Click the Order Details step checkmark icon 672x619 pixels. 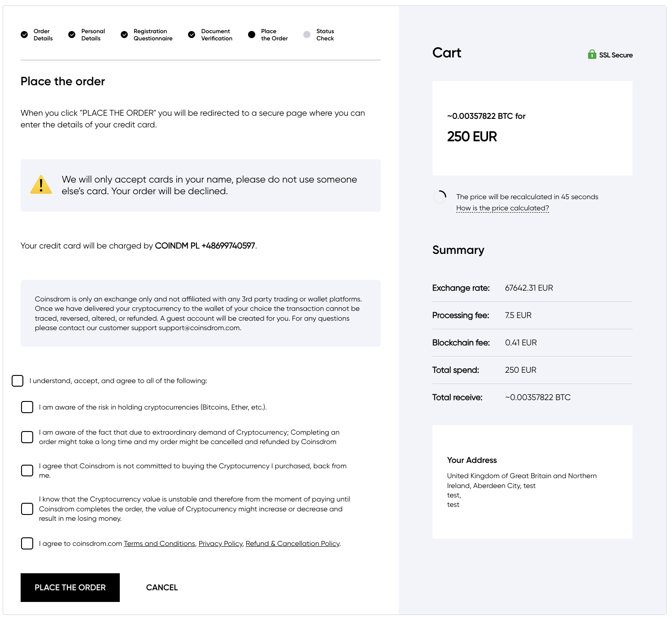click(x=24, y=35)
